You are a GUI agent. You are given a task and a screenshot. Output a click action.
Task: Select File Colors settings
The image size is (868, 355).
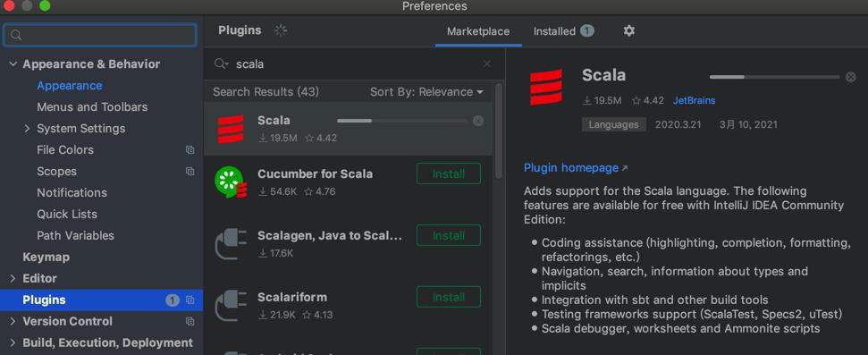[65, 150]
